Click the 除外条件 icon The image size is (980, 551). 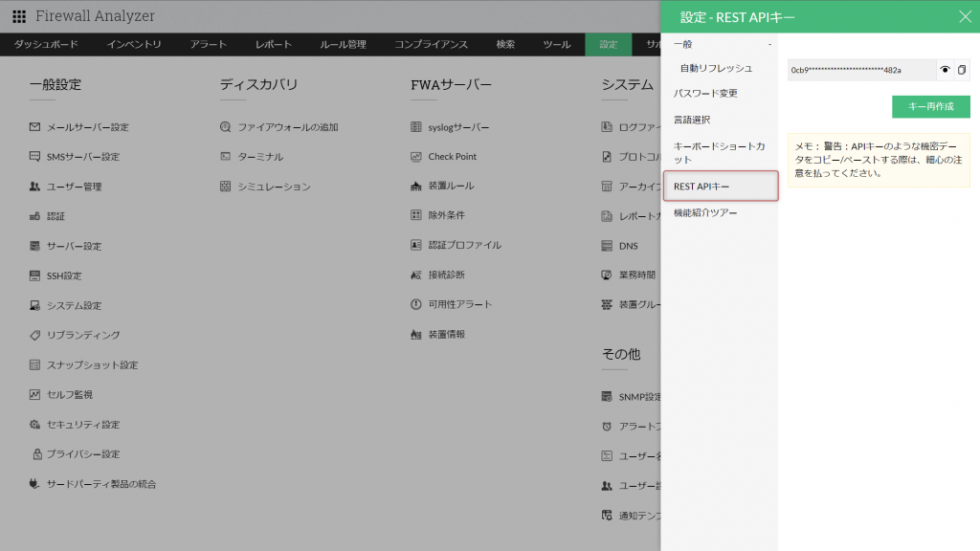click(416, 215)
